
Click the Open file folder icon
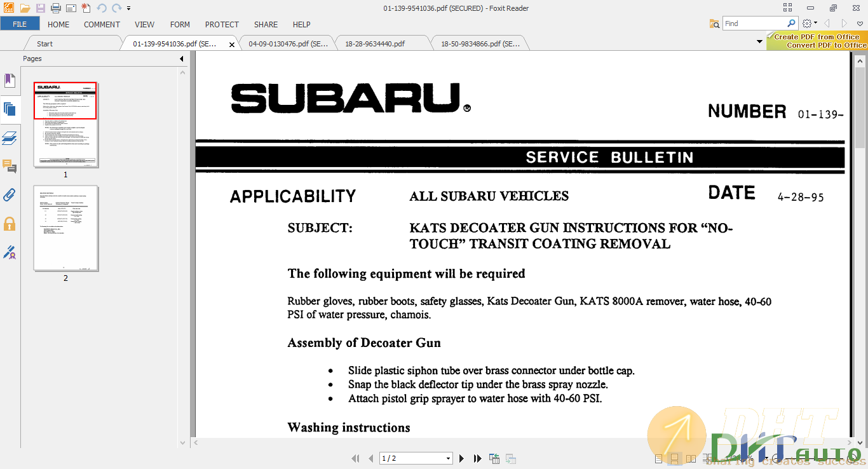pyautogui.click(x=25, y=8)
